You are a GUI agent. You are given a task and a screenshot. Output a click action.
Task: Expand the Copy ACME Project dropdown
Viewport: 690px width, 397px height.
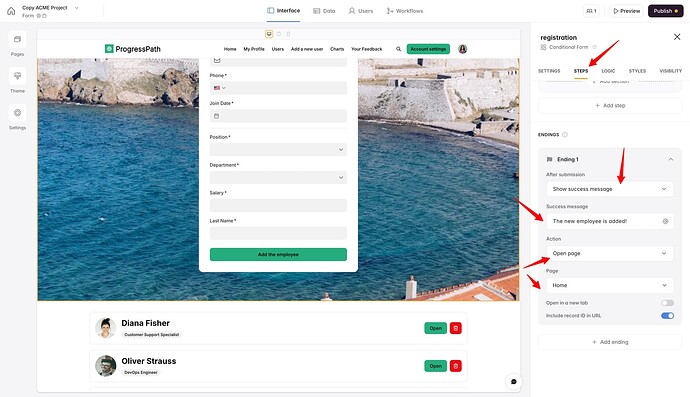point(77,8)
